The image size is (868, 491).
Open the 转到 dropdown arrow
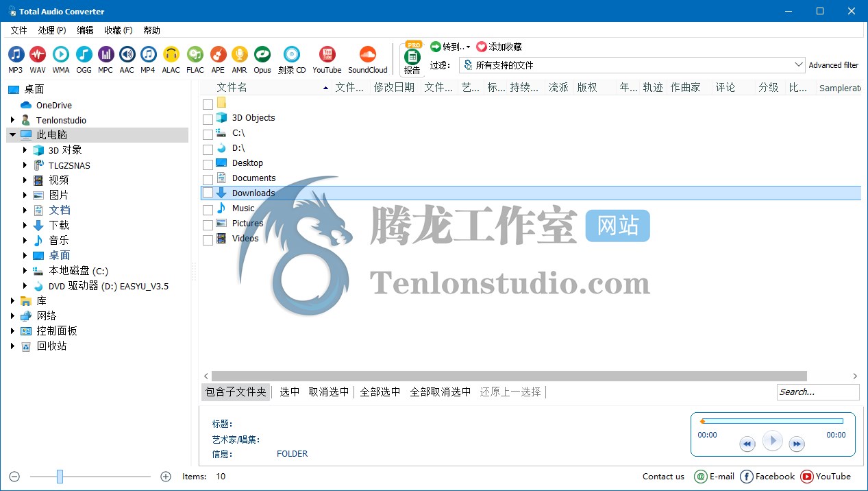click(x=468, y=47)
